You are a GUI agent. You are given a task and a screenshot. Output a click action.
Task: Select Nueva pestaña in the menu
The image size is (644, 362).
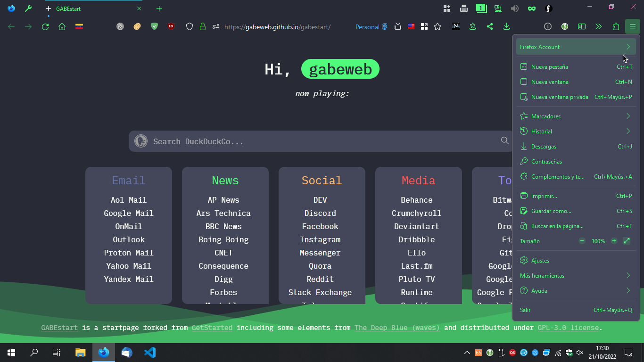pyautogui.click(x=576, y=66)
